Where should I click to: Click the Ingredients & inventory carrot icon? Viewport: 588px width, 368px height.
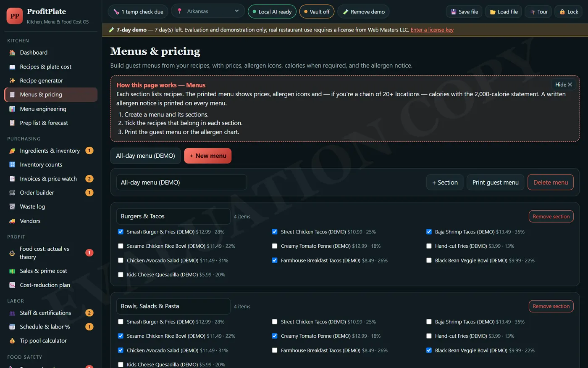point(12,151)
